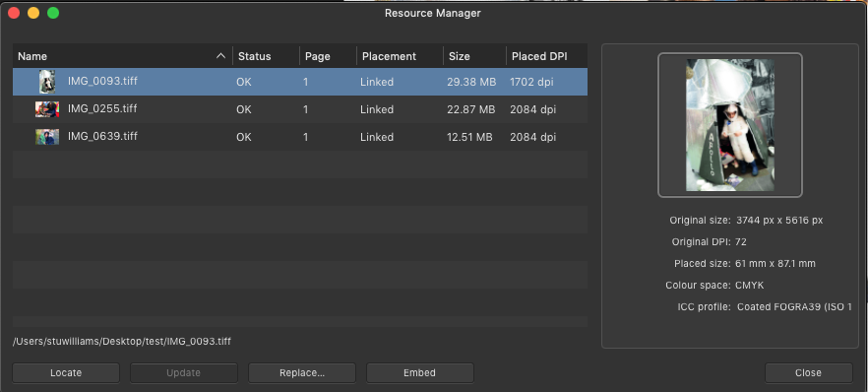
Task: Sort list by Size column header
Action: point(460,56)
